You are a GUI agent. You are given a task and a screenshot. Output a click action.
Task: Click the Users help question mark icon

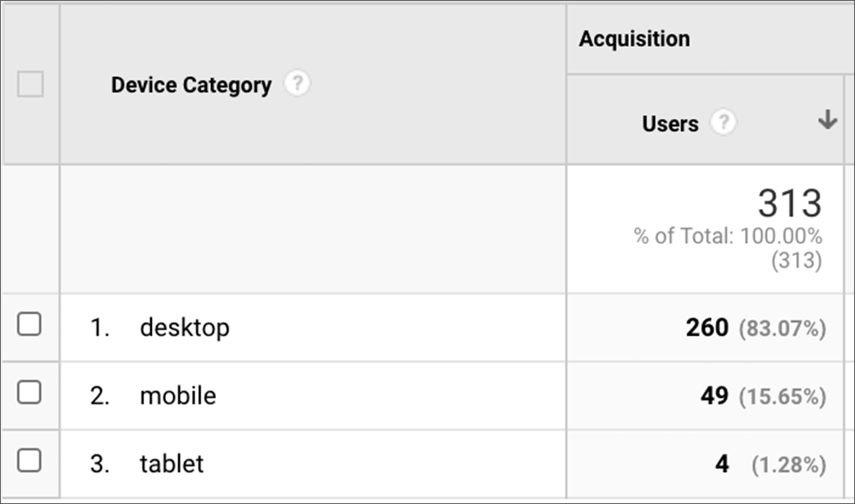point(724,123)
